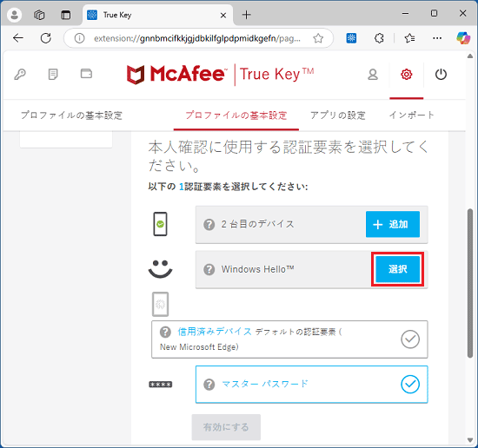The image size is (478, 448).
Task: Select the True Key browser tab
Action: 157,15
